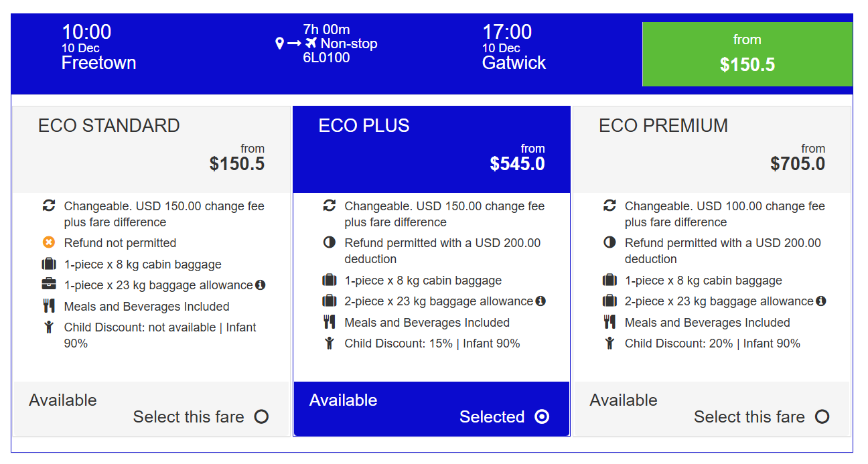Click the selected Eco Plus radio button
The height and width of the screenshot is (464, 868).
point(542,417)
